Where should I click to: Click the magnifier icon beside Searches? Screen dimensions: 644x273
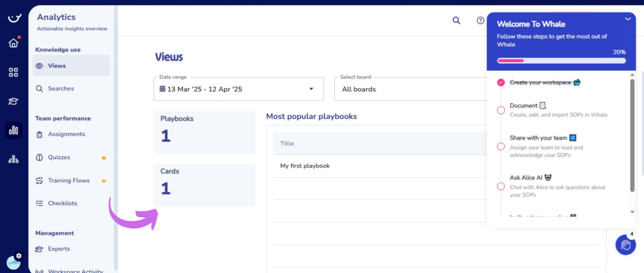[40, 89]
